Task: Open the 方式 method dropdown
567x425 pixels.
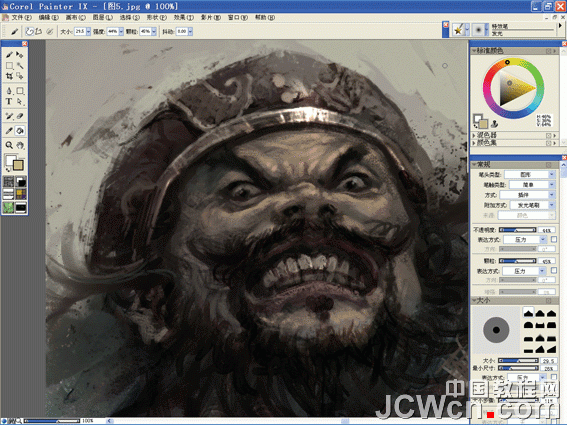Action: point(527,195)
